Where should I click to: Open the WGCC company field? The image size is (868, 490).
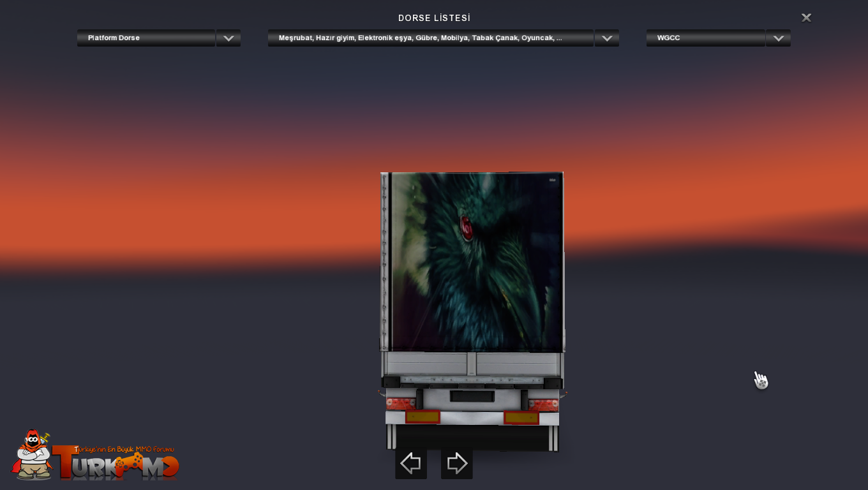[x=706, y=38]
